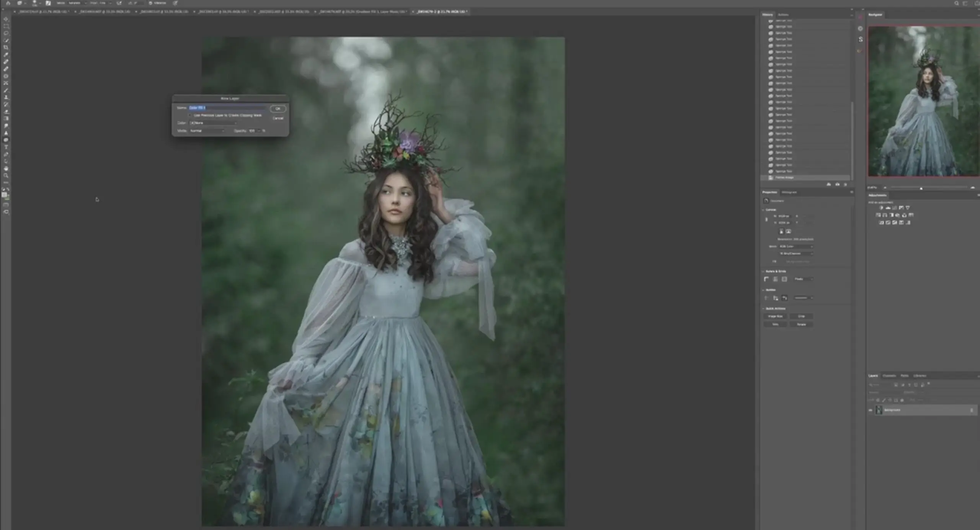Toggle the rulers icon under Rulers & Grids
Screen dimensions: 980x530
click(x=766, y=279)
